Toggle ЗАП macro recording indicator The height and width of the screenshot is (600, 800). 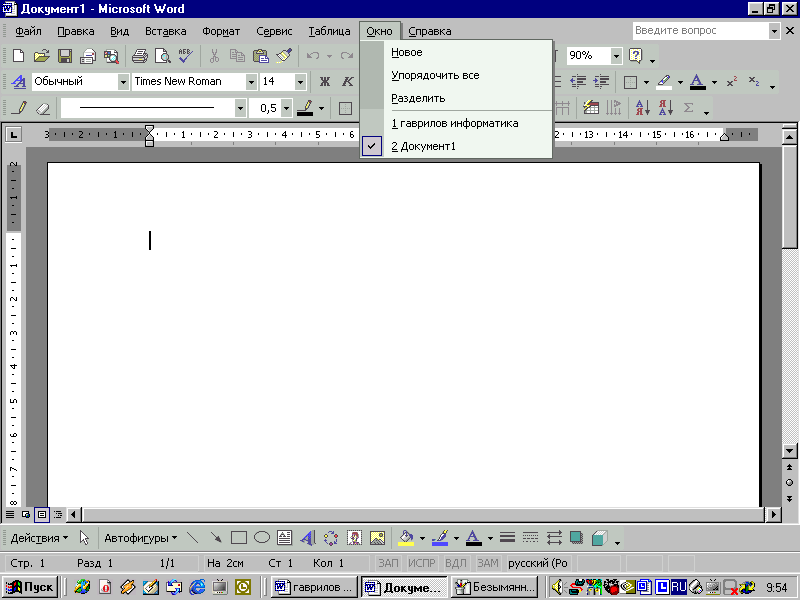click(388, 563)
